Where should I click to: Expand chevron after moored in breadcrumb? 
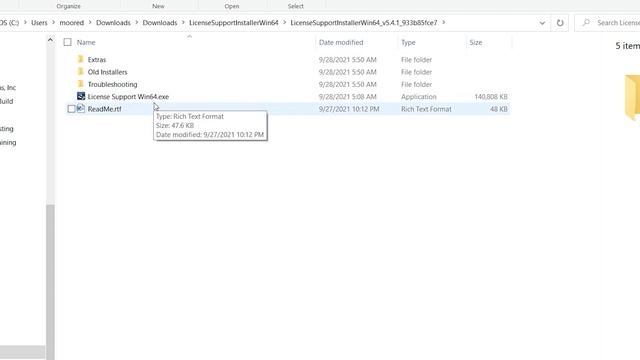90,22
